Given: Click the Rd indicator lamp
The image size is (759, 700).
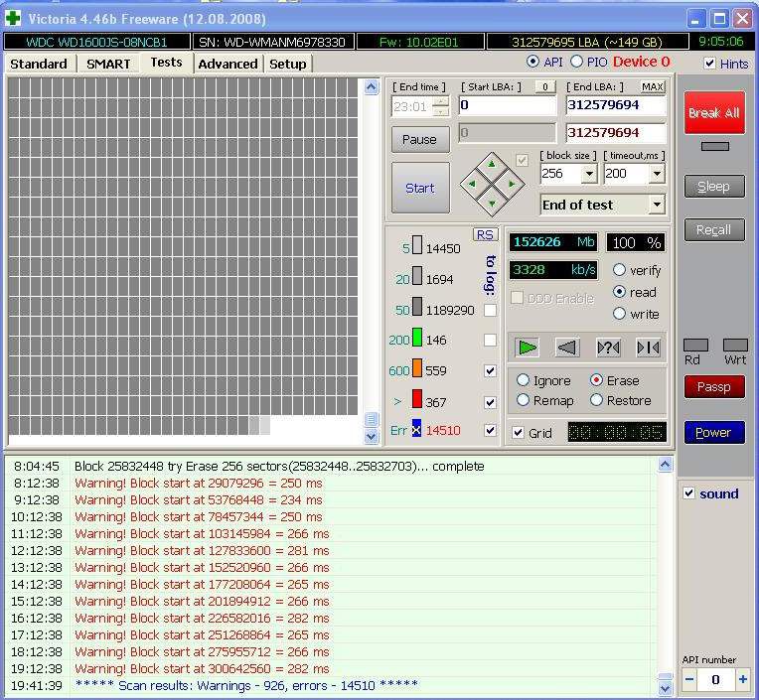Looking at the screenshot, I should (695, 345).
